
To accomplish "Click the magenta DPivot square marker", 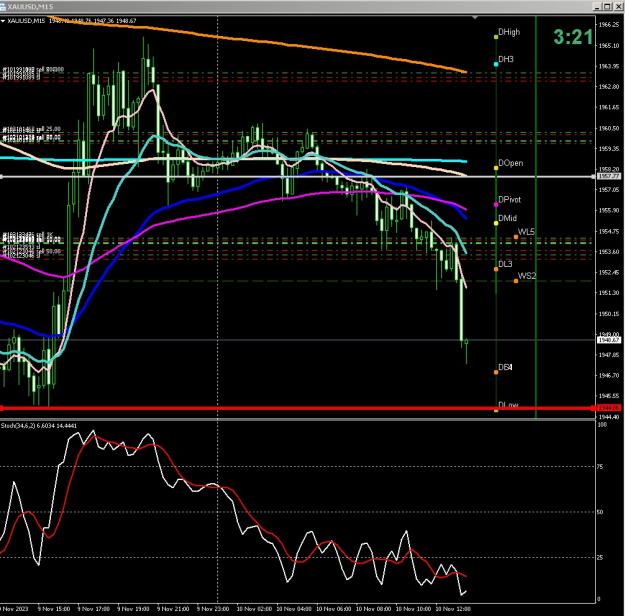I will click(x=496, y=205).
